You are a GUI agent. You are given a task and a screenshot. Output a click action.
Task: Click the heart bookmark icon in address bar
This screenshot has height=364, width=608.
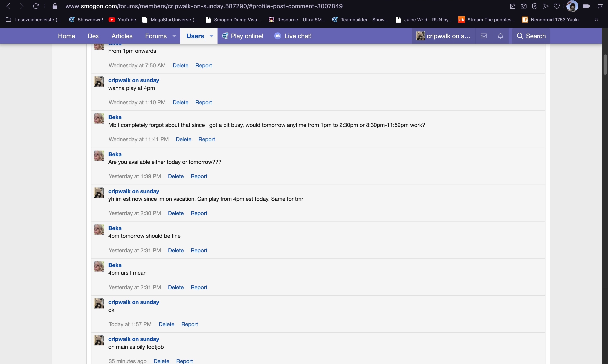(x=557, y=6)
